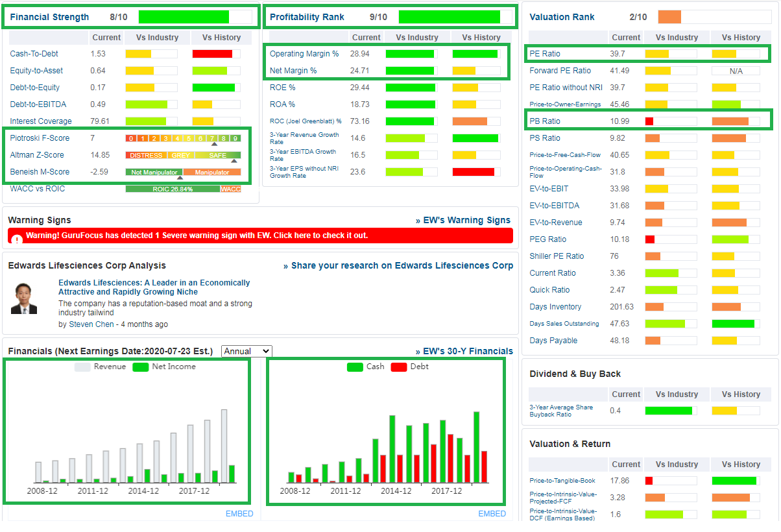Open the EV-to-EBITDA metric link

click(555, 206)
